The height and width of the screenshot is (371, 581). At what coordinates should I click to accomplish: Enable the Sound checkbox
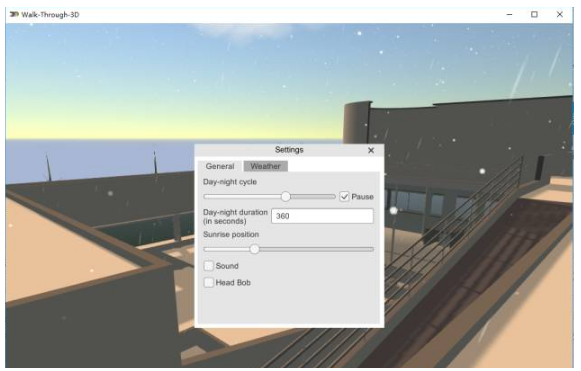pyautogui.click(x=209, y=266)
